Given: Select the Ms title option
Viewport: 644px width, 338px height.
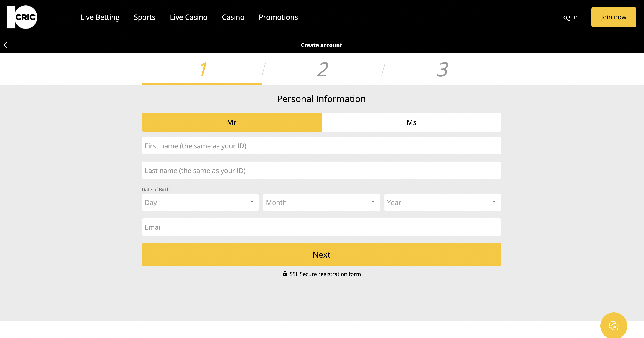Looking at the screenshot, I should point(411,122).
